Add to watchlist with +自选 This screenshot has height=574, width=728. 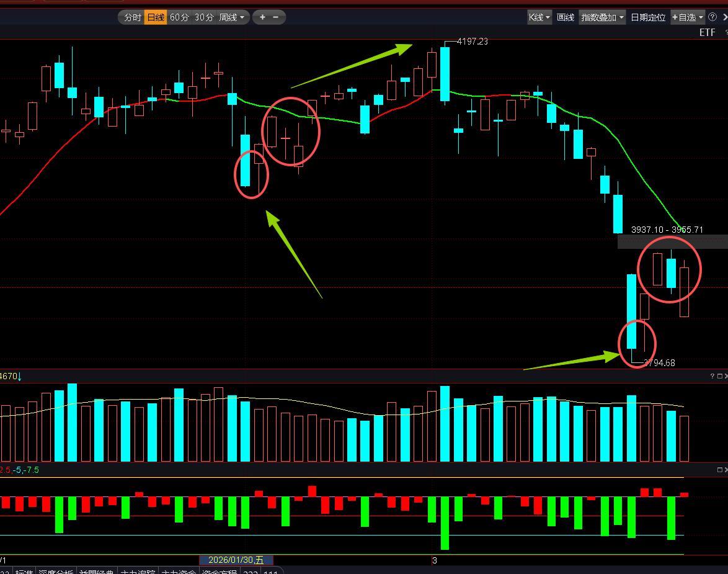pyautogui.click(x=688, y=17)
